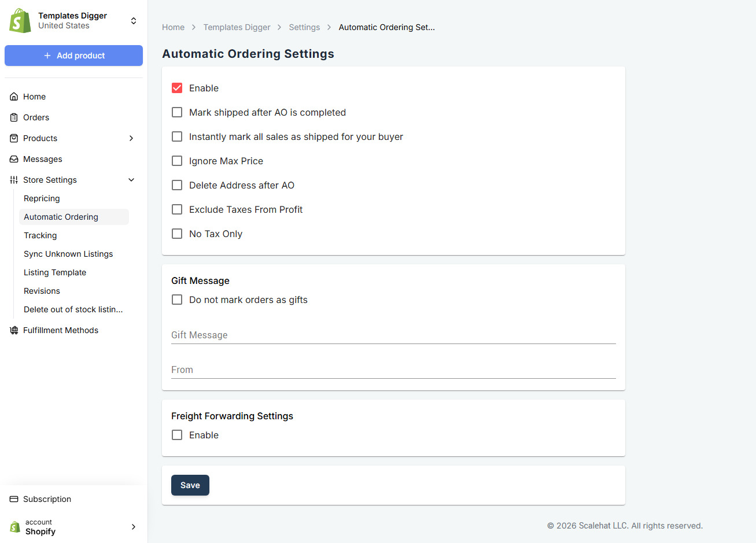Check Exclude Taxes From Profit
This screenshot has width=756, height=543.
[177, 209]
